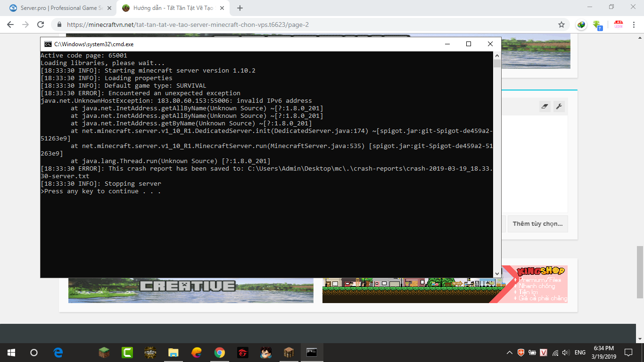Open the red V tray icon

click(544, 352)
